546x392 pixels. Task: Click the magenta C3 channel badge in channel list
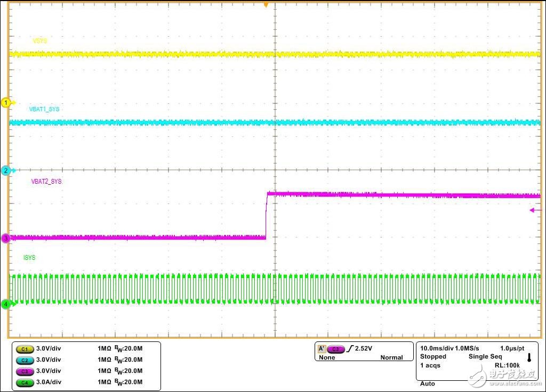pos(25,371)
